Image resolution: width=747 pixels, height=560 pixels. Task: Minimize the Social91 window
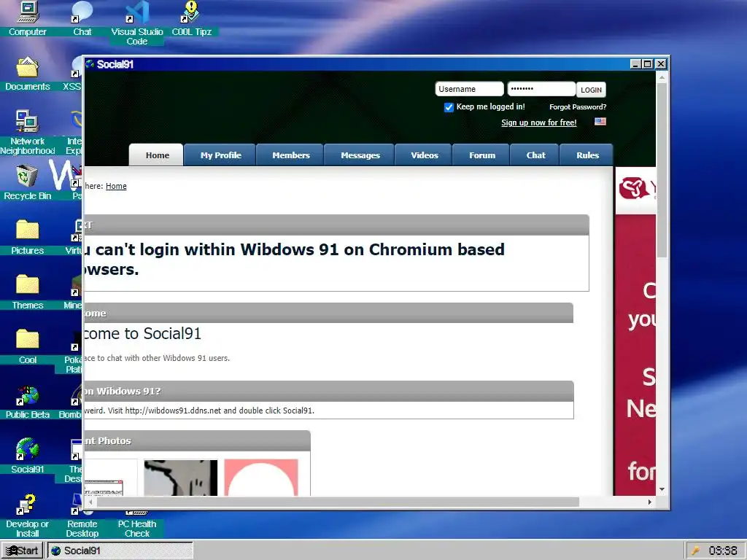pos(635,64)
